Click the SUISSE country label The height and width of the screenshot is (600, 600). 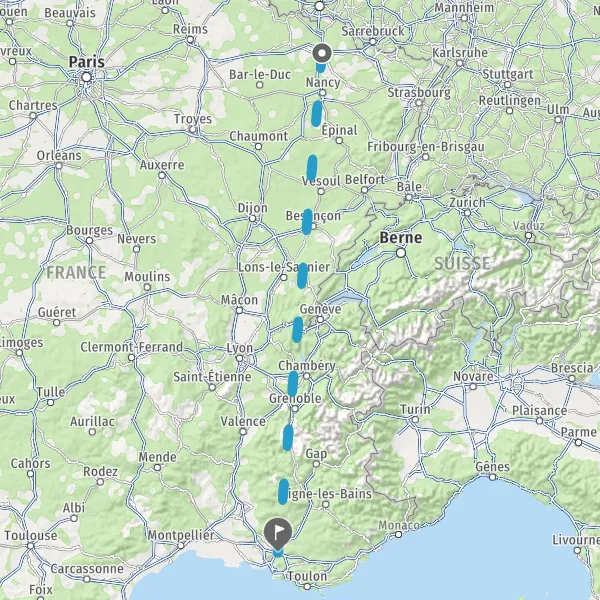(x=462, y=264)
